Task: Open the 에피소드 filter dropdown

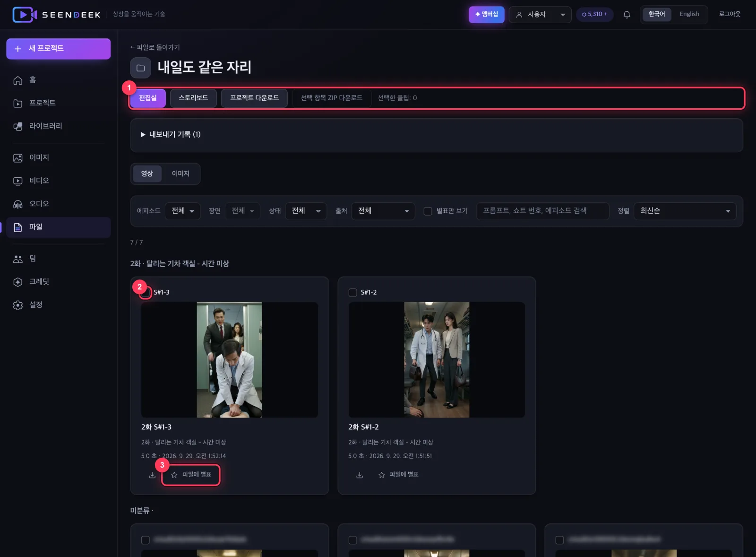Action: [183, 211]
